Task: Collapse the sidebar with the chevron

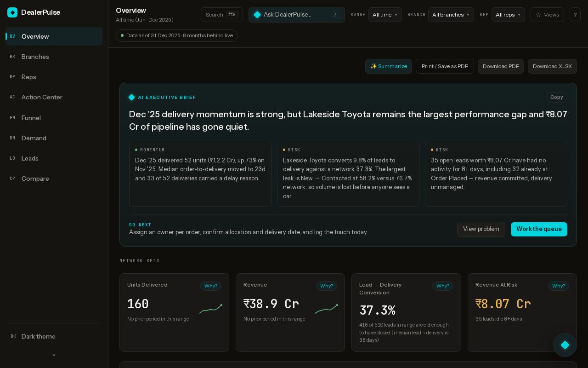Action: 54,355
